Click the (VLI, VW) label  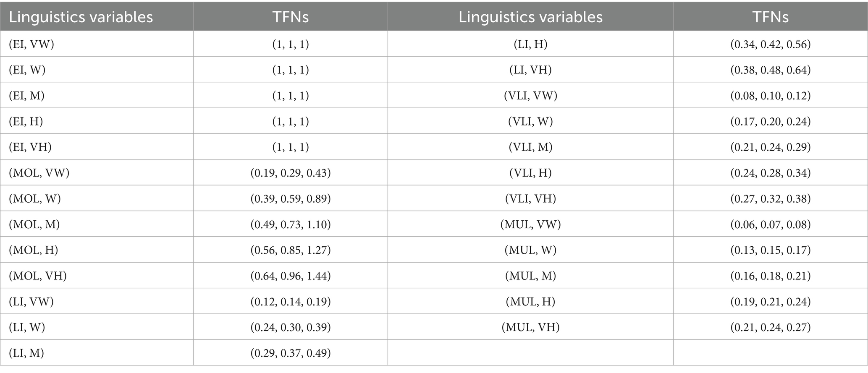tap(530, 96)
